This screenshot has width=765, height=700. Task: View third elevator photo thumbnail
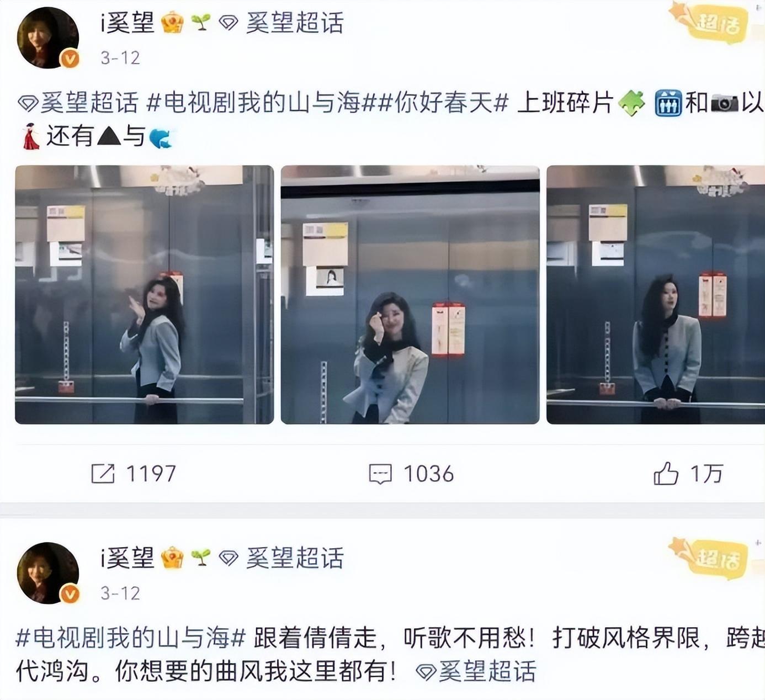point(656,295)
